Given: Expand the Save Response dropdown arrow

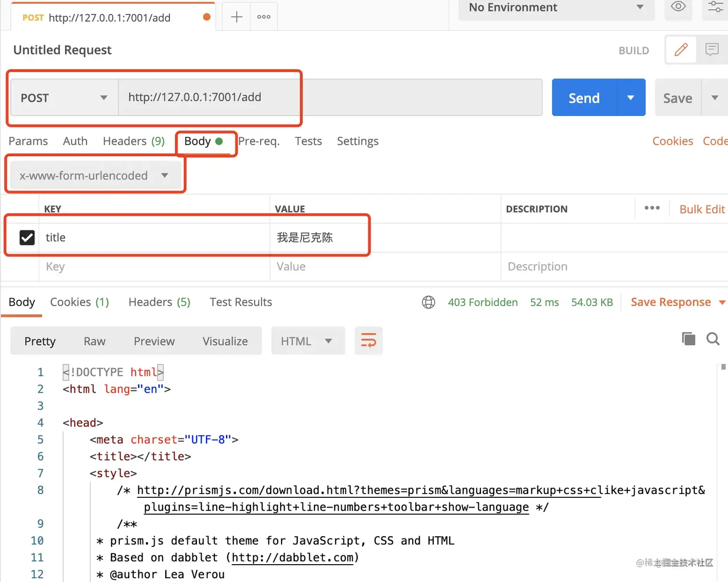Looking at the screenshot, I should click(x=722, y=302).
